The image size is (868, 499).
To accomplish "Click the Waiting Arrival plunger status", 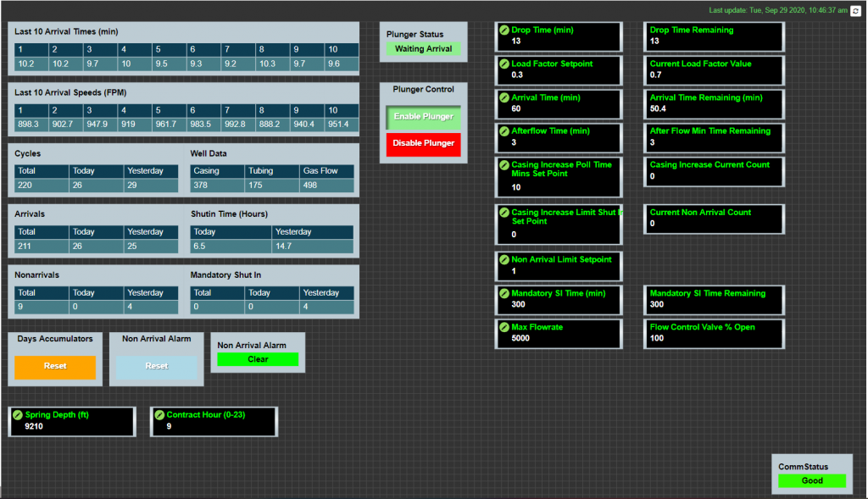I will pos(424,49).
